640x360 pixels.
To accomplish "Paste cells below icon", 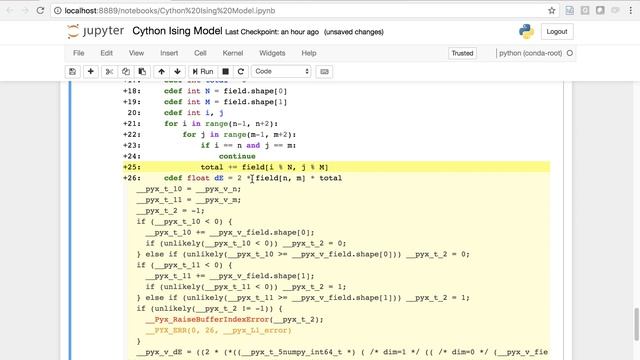I will point(142,71).
